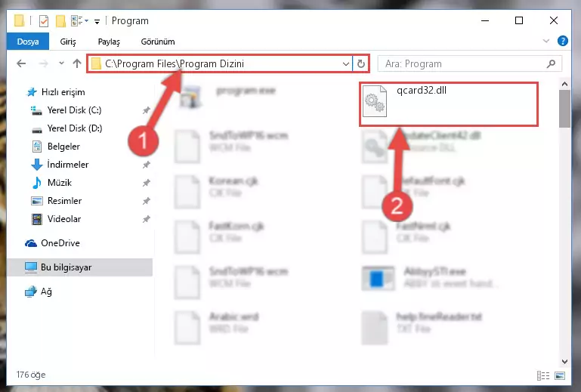
Task: Open the Dosya file menu tab
Action: pyautogui.click(x=28, y=42)
